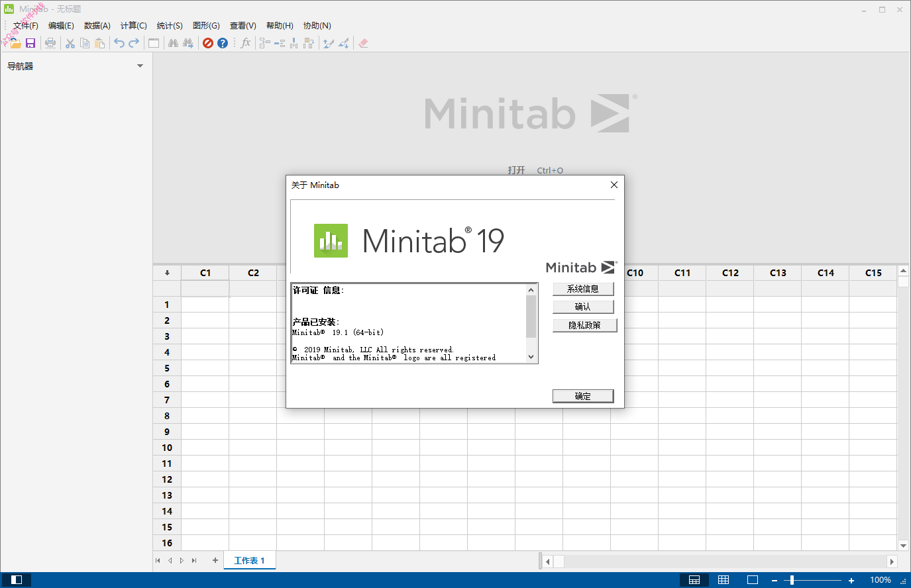
Task: Click the 确认 button
Action: tap(583, 307)
